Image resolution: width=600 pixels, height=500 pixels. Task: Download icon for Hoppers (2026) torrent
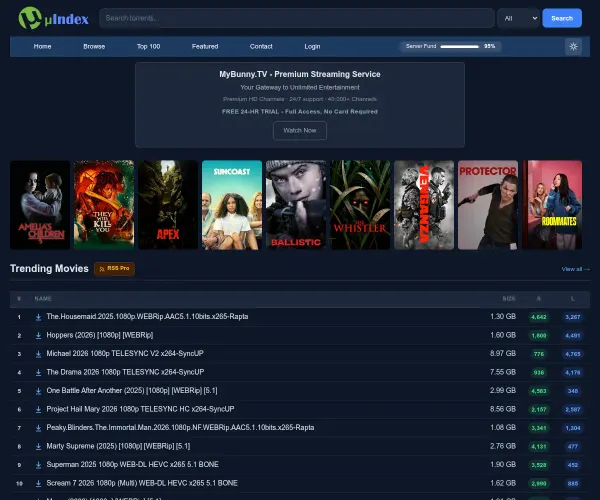tap(38, 336)
